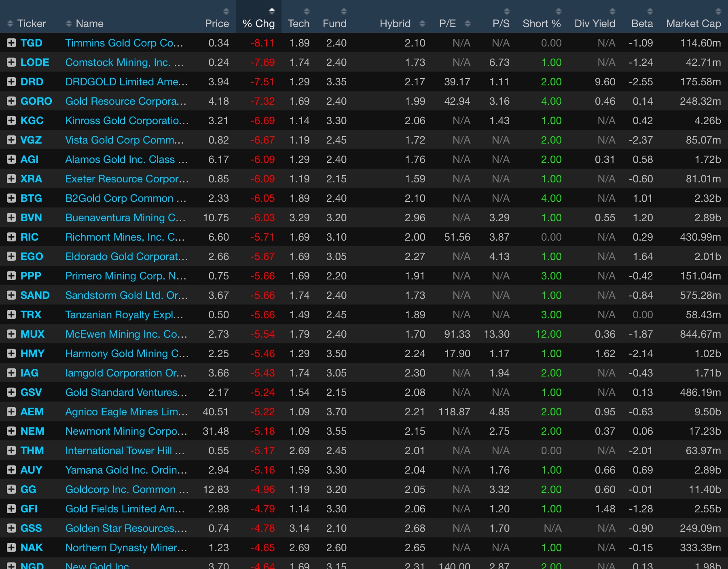Click plus icon beside HMY ticker
Image resolution: width=728 pixels, height=569 pixels.
[x=11, y=353]
